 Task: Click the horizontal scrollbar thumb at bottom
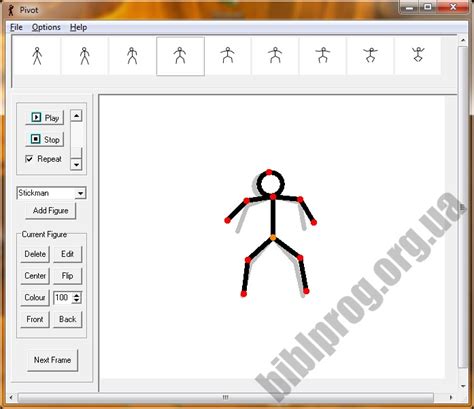pos(226,397)
